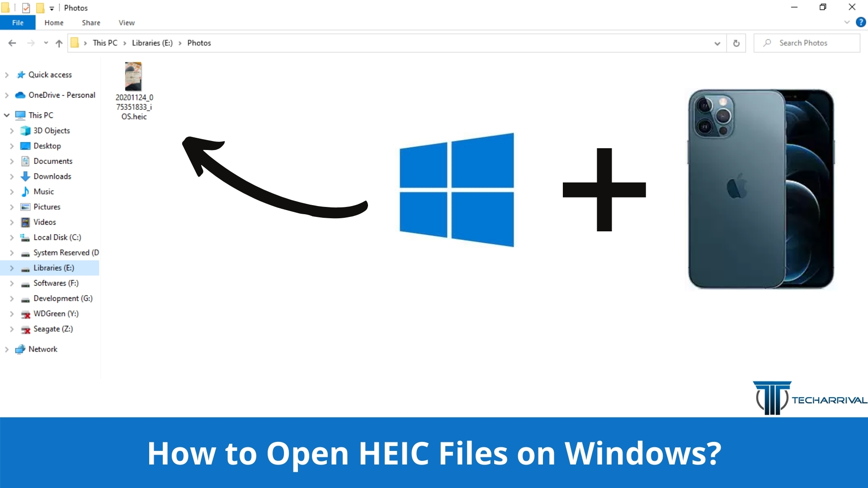This screenshot has width=868, height=488.
Task: Open the File menu
Action: 17,22
